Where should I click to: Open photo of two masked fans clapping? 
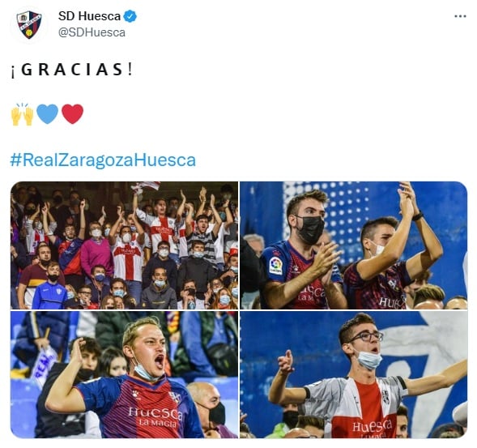click(353, 245)
